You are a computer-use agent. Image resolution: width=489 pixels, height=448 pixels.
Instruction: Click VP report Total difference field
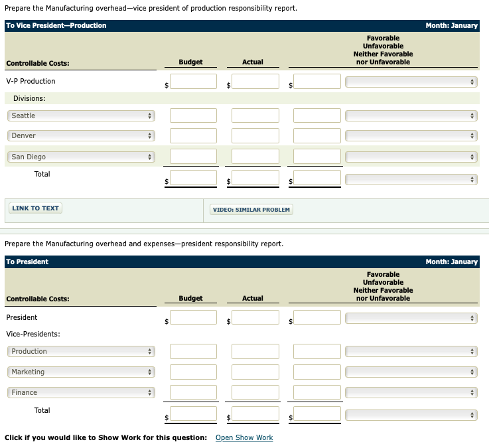317,178
